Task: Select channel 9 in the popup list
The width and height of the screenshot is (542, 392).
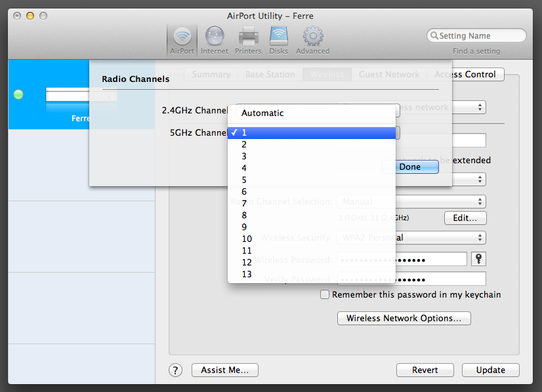Action: pyautogui.click(x=312, y=227)
